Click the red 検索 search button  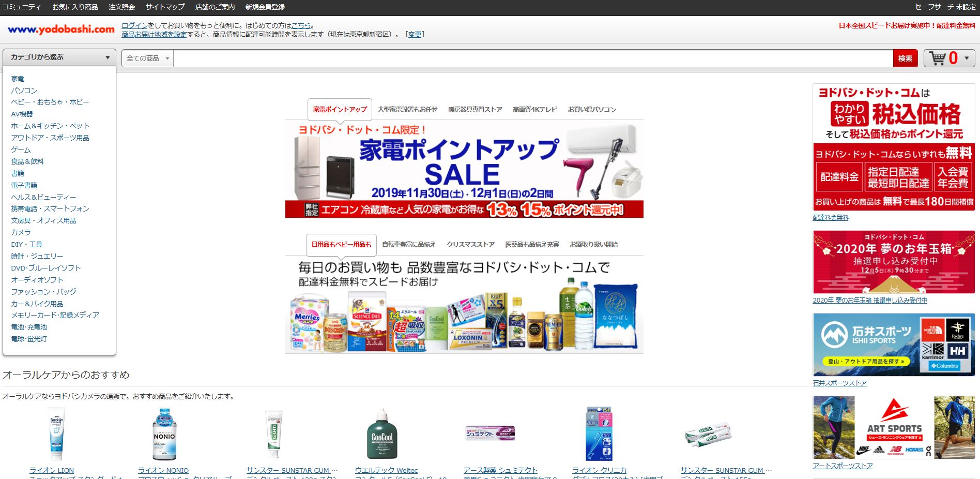(x=905, y=58)
